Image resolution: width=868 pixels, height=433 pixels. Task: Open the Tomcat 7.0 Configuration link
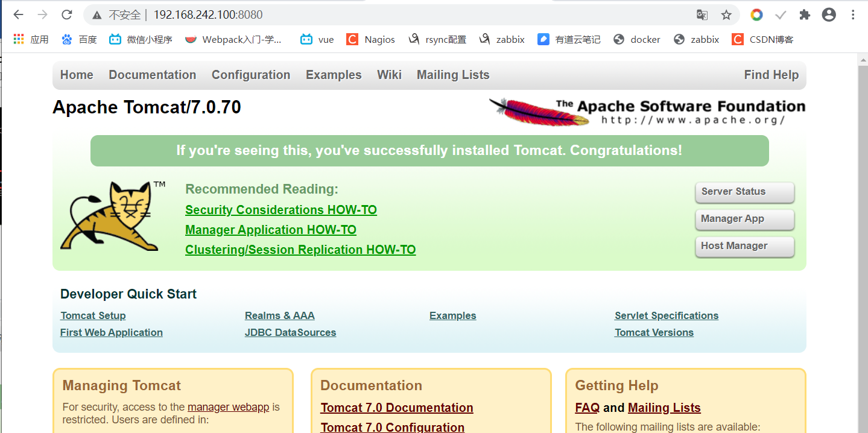[393, 427]
